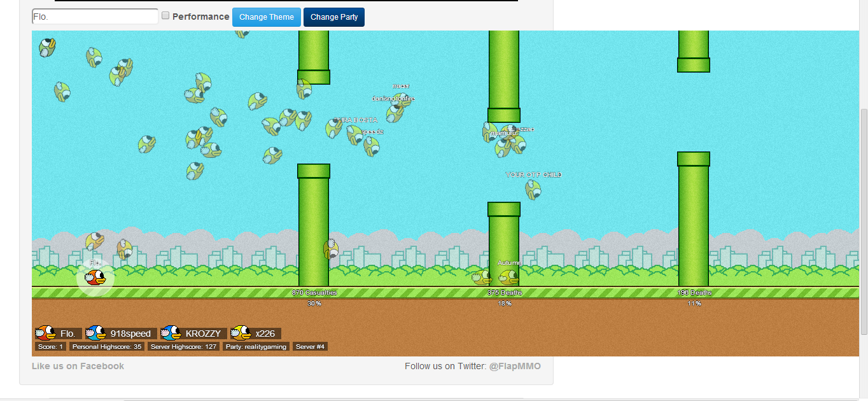Click the Score: 1 status badge
The image size is (868, 401).
point(50,347)
